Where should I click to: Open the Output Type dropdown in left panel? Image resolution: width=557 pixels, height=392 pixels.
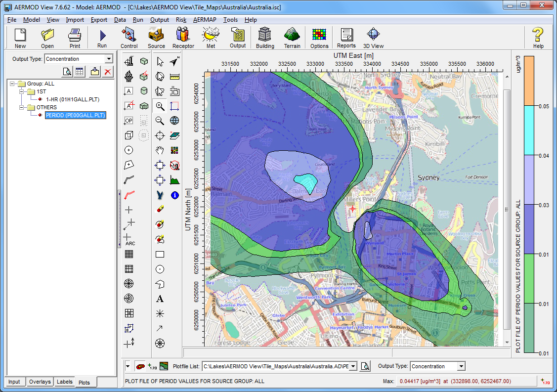[110, 59]
